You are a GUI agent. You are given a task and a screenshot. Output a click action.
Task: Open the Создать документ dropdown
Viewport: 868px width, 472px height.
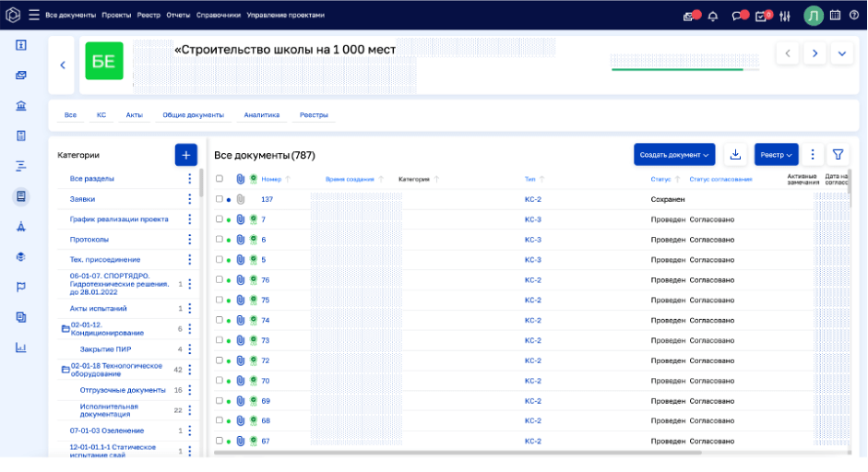pos(674,155)
